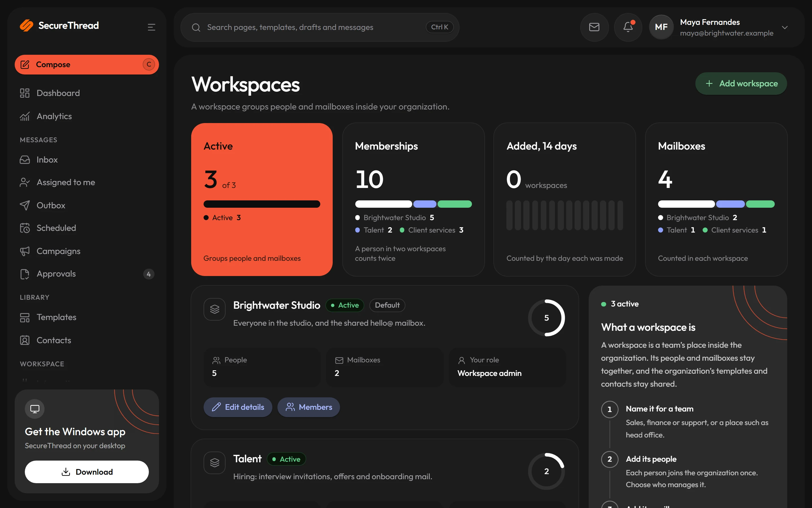Click the Talent member count ring showing 2

tap(546, 471)
